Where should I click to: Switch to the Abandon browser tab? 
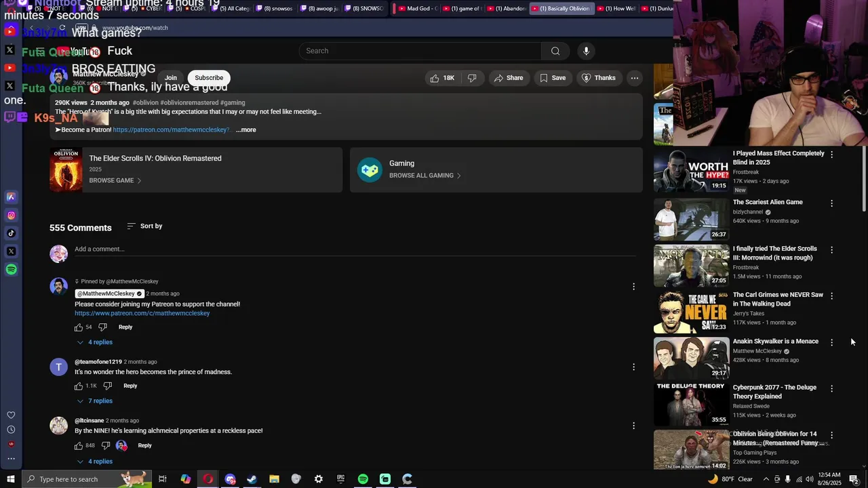pyautogui.click(x=507, y=9)
